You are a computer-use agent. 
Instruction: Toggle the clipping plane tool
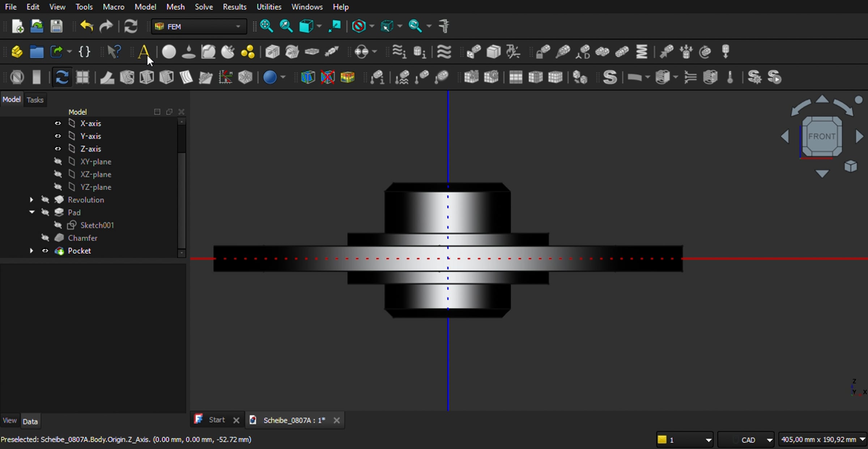point(17,77)
